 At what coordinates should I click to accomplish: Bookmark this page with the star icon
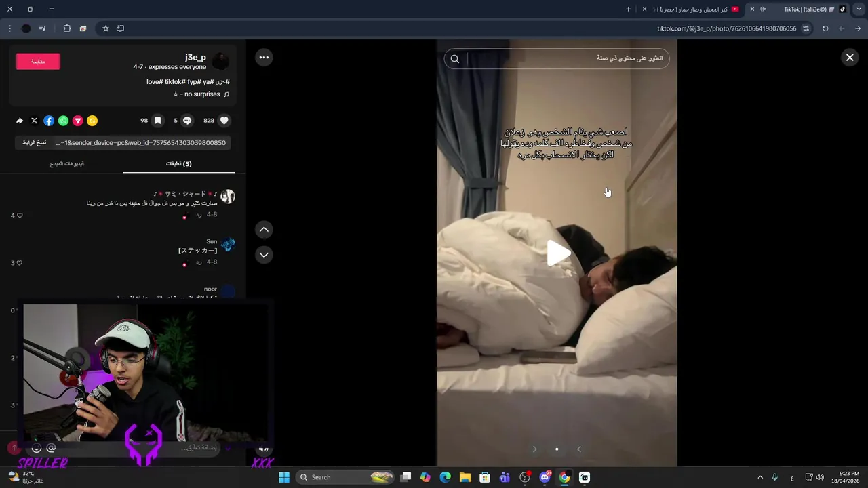[106, 28]
